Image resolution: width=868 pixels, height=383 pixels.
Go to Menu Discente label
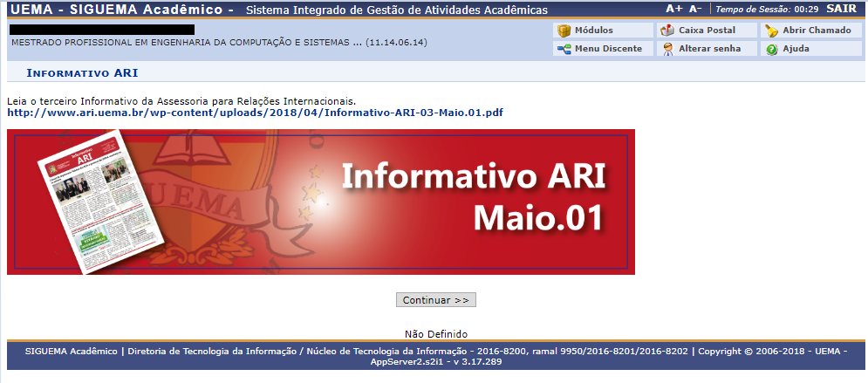608,49
